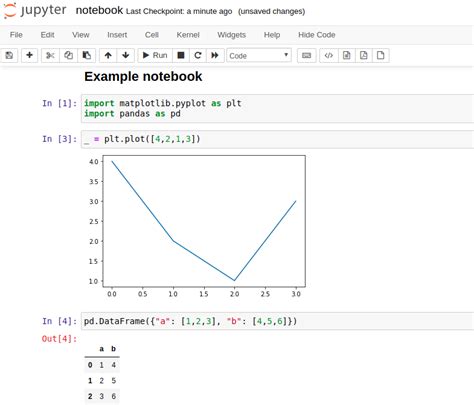Click row index 0 in the DataFrame

point(90,365)
